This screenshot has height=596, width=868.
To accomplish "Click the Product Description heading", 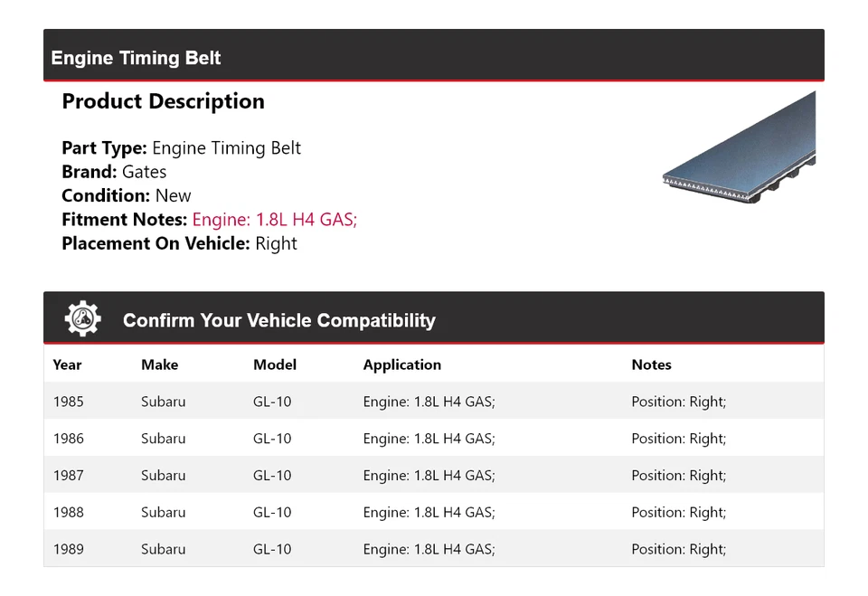I will coord(163,101).
